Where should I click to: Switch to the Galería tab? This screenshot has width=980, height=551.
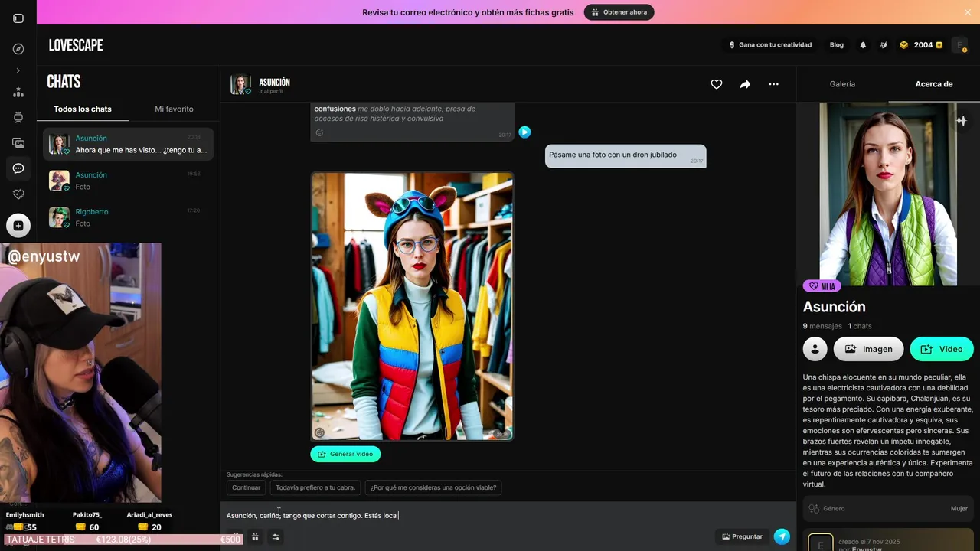[x=842, y=84]
